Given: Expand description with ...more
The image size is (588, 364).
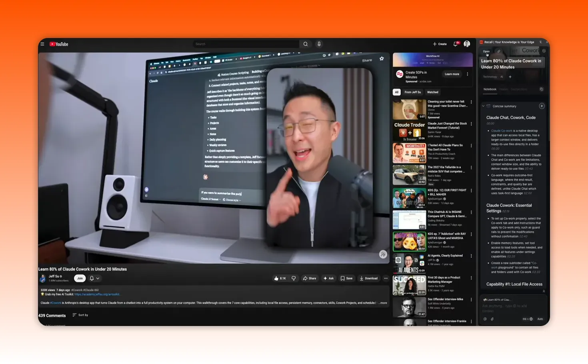Looking at the screenshot, I should 383,303.
